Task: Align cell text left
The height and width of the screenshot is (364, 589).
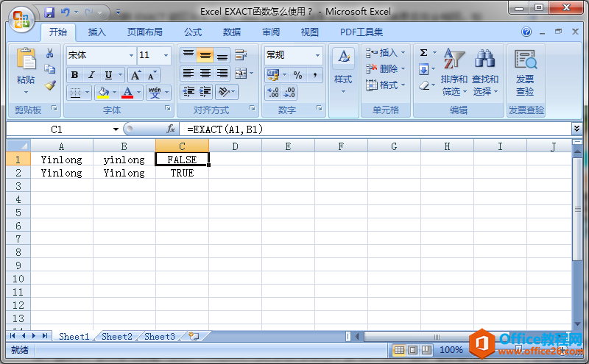Action: coord(188,74)
